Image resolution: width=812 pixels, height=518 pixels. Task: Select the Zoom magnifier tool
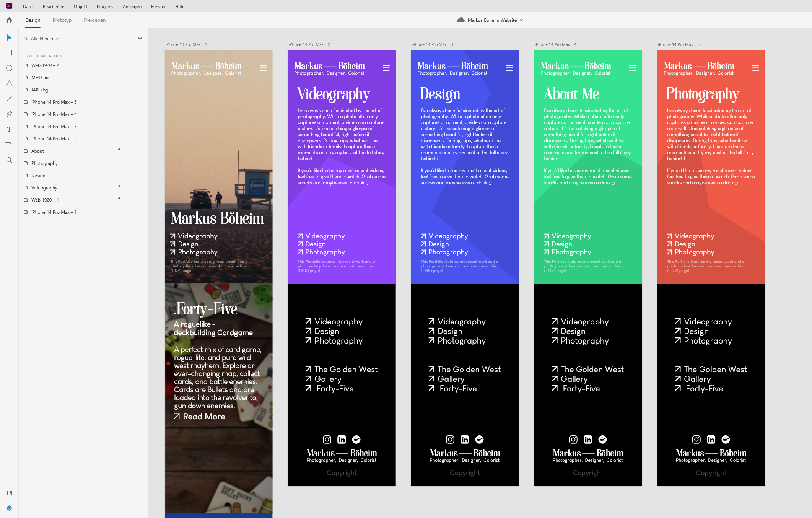[x=9, y=160]
